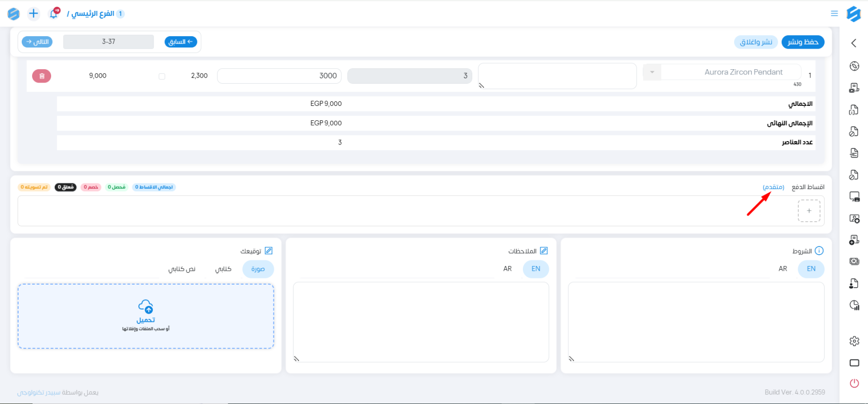This screenshot has width=868, height=404.
Task: Click the blue plus add icon in header
Action: tap(34, 14)
